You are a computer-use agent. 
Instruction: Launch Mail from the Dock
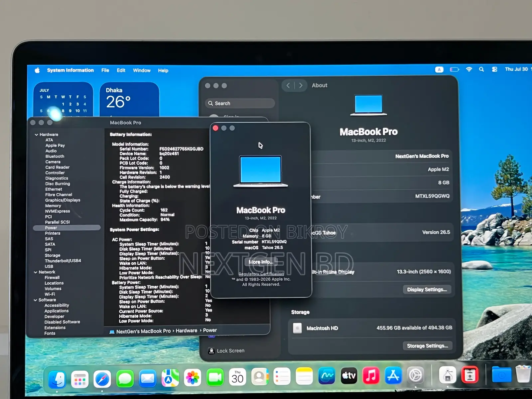148,378
